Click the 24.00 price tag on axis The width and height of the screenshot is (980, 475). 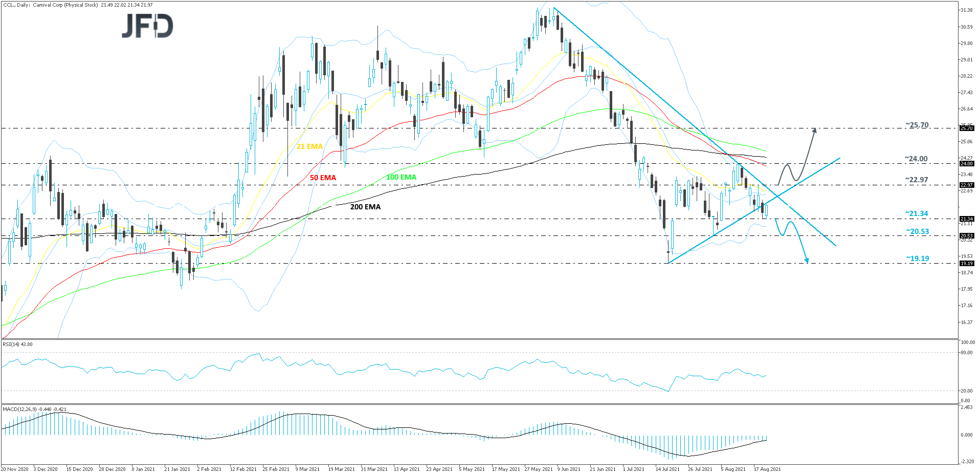(x=966, y=164)
